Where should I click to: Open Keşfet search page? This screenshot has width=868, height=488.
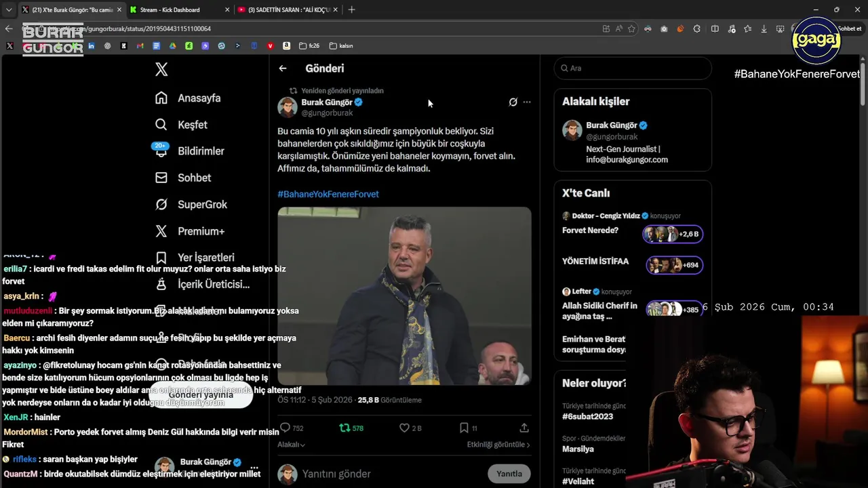(x=180, y=125)
